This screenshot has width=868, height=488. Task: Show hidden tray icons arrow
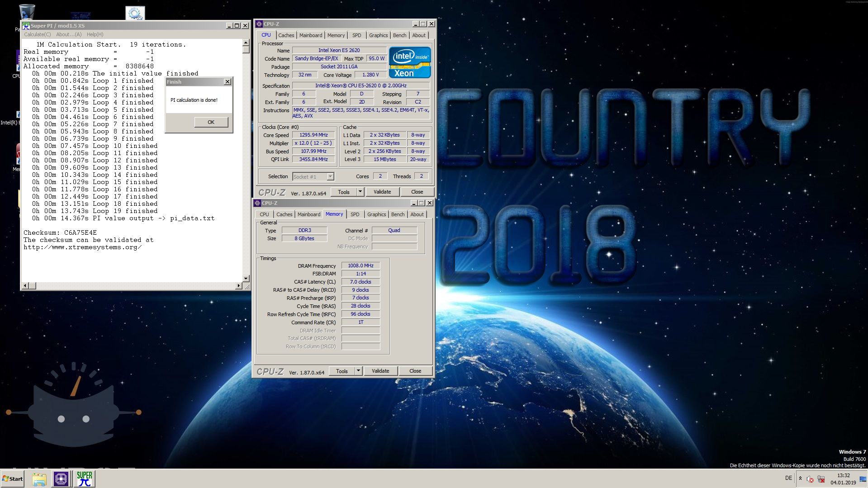click(x=800, y=479)
